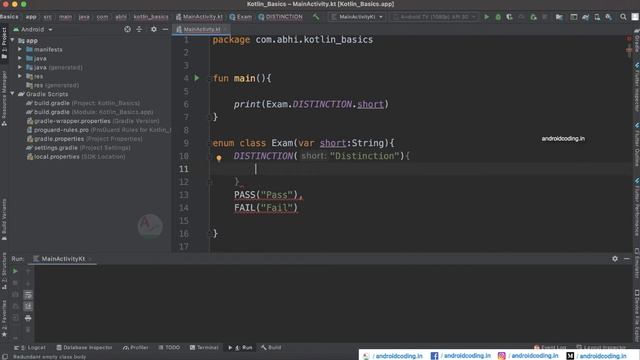The image size is (640, 360).
Task: Open the Logcat tool window tab
Action: click(30, 348)
